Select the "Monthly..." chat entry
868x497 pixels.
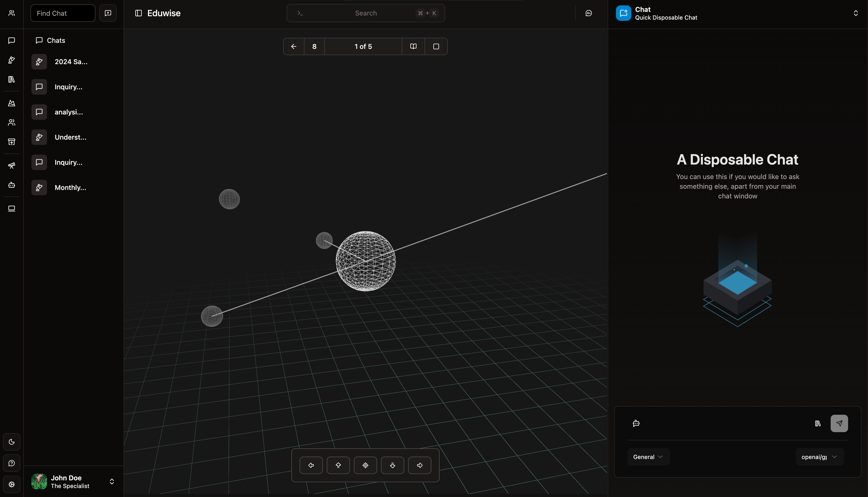pos(70,187)
